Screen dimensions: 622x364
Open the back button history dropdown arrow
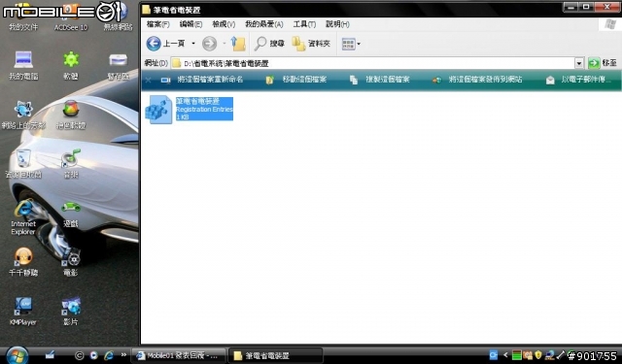point(193,43)
